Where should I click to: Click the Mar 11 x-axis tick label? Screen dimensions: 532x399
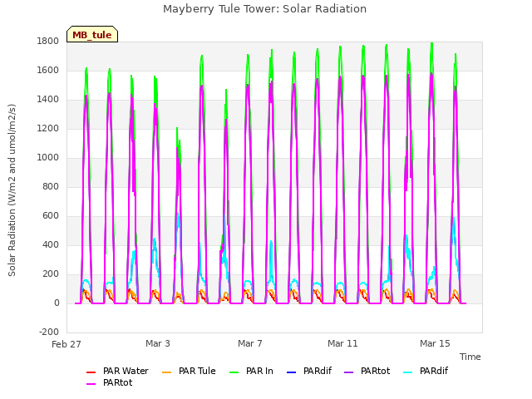pos(342,343)
